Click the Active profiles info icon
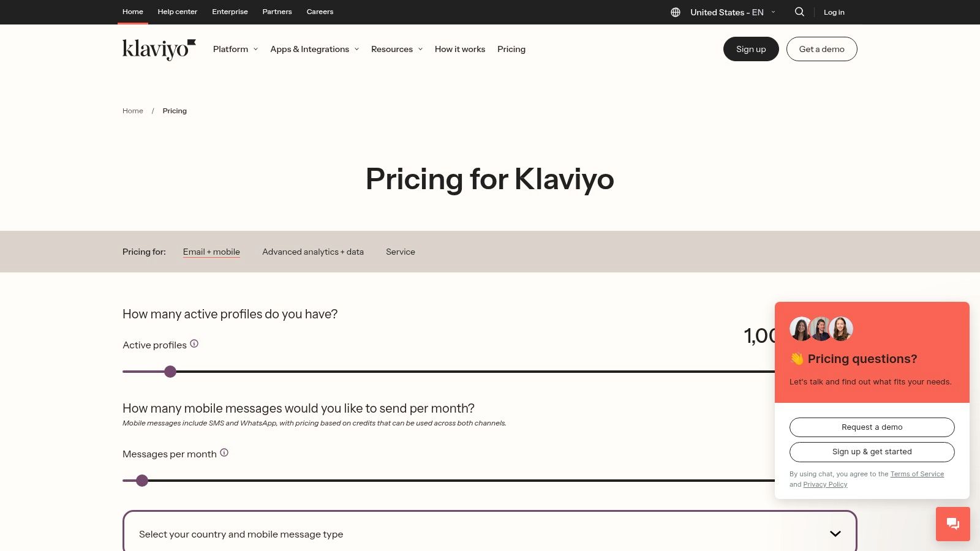 point(194,343)
